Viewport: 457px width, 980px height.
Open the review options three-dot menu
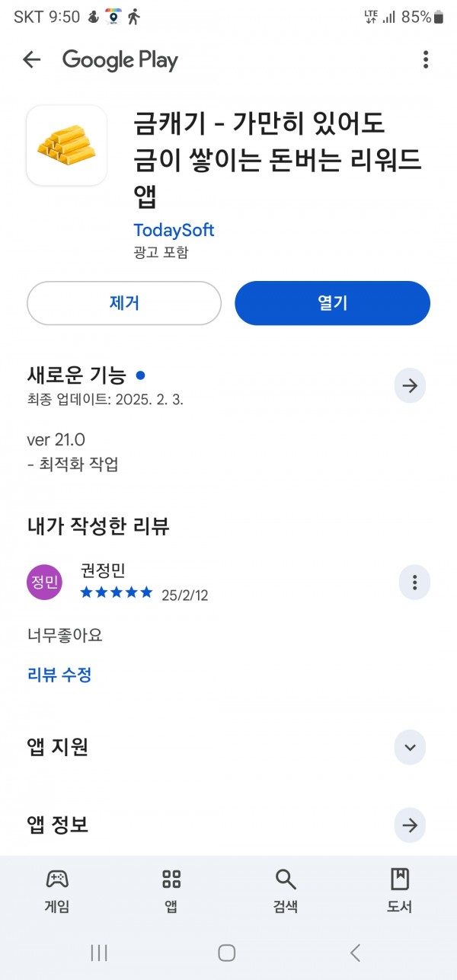414,583
